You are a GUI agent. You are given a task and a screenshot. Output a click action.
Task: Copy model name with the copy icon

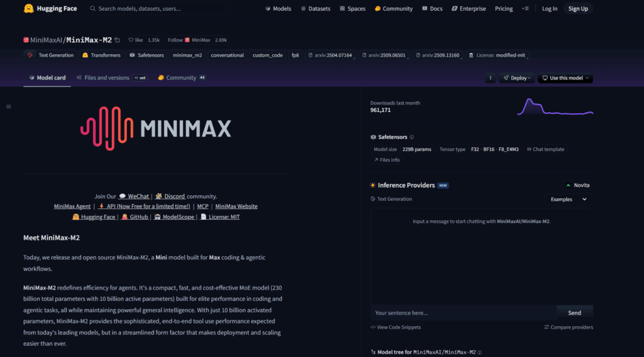click(x=117, y=40)
